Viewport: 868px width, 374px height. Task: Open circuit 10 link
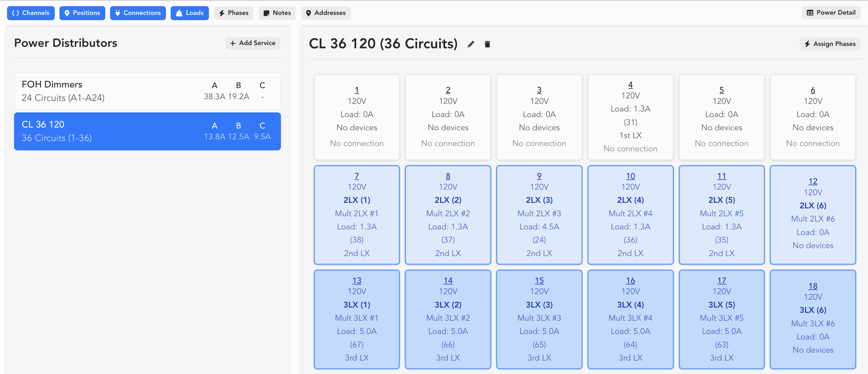(x=630, y=176)
